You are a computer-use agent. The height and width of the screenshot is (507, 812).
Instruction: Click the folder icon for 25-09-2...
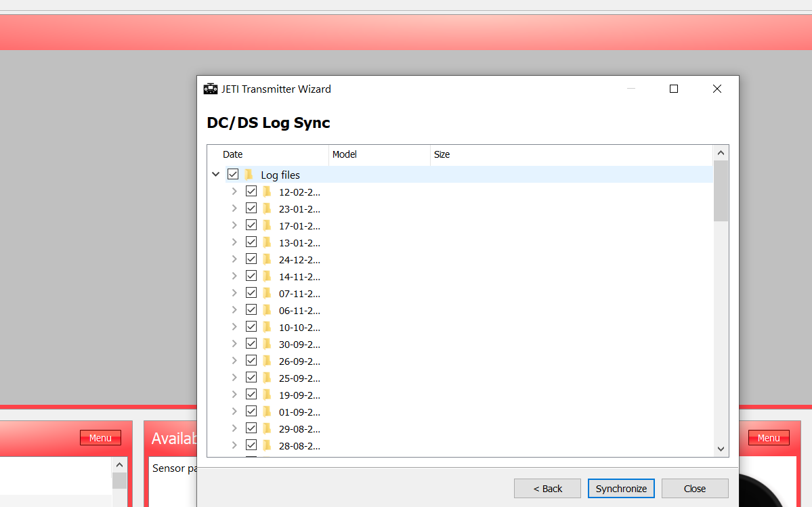(268, 378)
